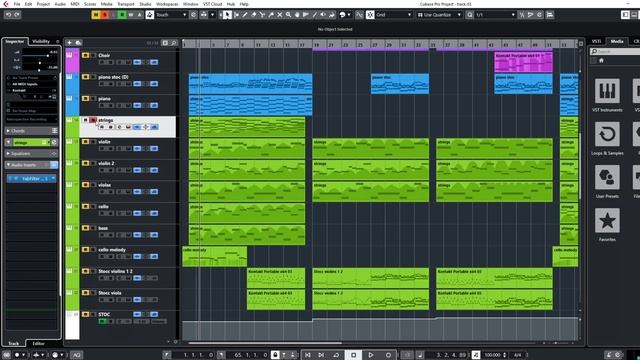Click the Iterative Quantize Q icon
Image resolution: width=640 pixels, height=360 pixels.
click(x=470, y=15)
